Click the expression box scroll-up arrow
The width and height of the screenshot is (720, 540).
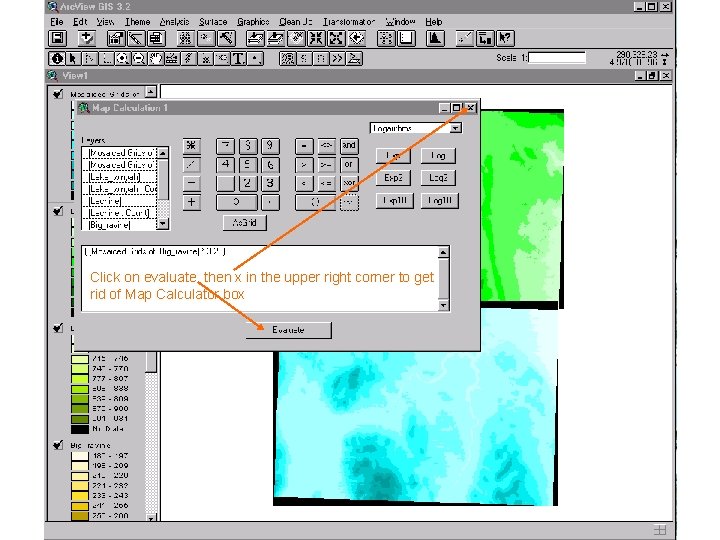pyautogui.click(x=443, y=252)
